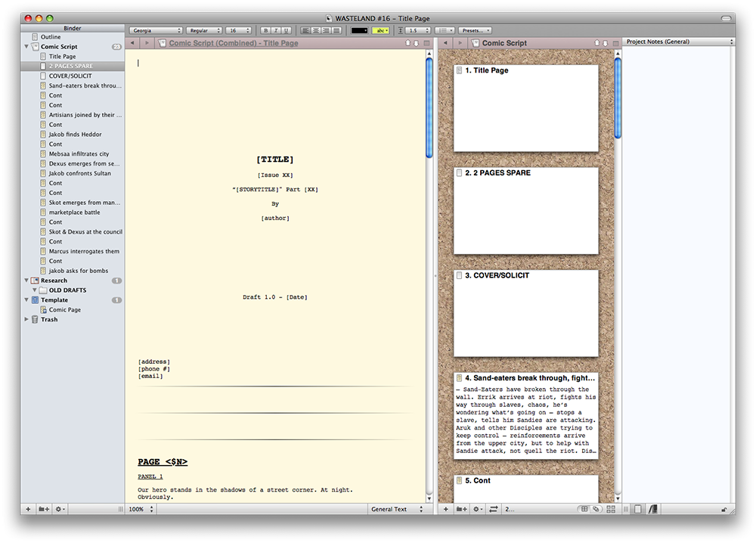
Task: Click the '3. COVER/SOLICIT' index card
Action: (525, 313)
